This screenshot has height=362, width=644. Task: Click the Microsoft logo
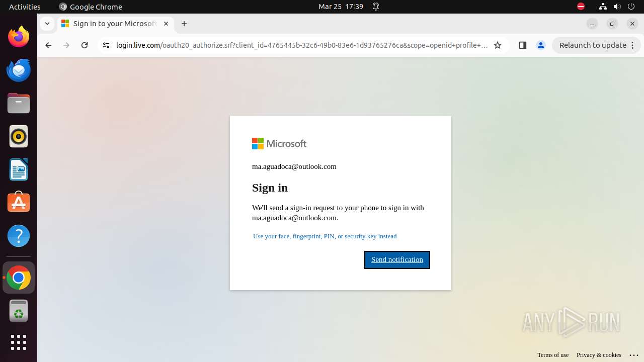click(279, 144)
